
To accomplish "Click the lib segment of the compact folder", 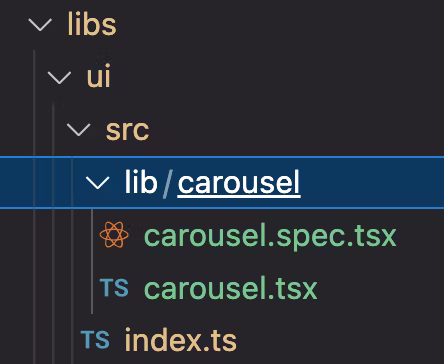I will [141, 182].
